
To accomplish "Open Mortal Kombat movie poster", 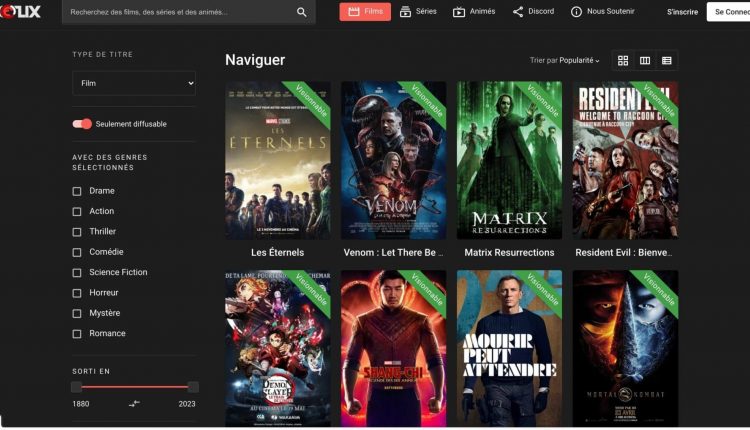I will coord(625,348).
